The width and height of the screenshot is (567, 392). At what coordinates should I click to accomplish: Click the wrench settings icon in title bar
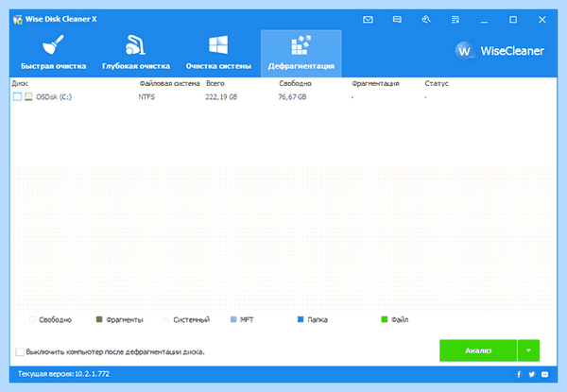coord(426,20)
